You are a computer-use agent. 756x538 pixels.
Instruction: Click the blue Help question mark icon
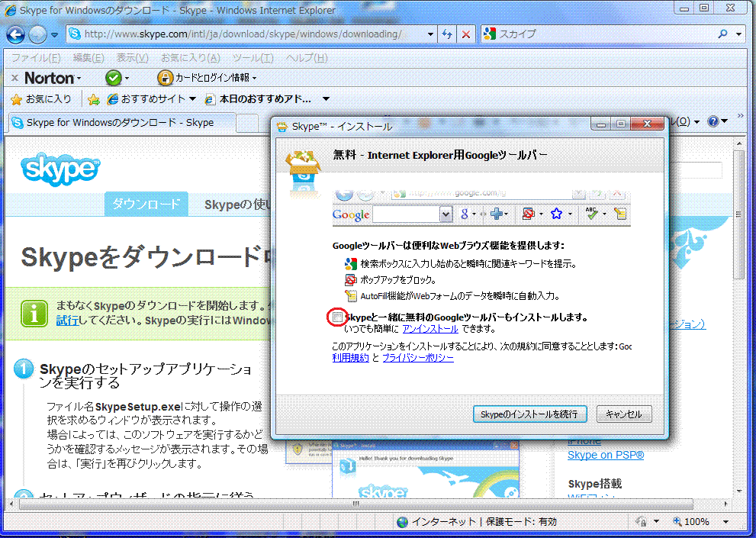pos(713,121)
